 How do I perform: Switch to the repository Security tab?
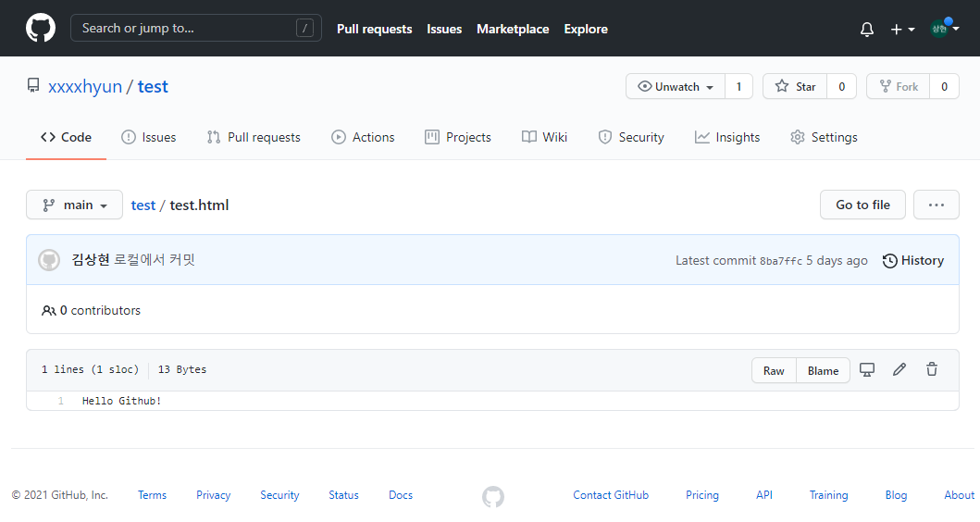click(631, 137)
